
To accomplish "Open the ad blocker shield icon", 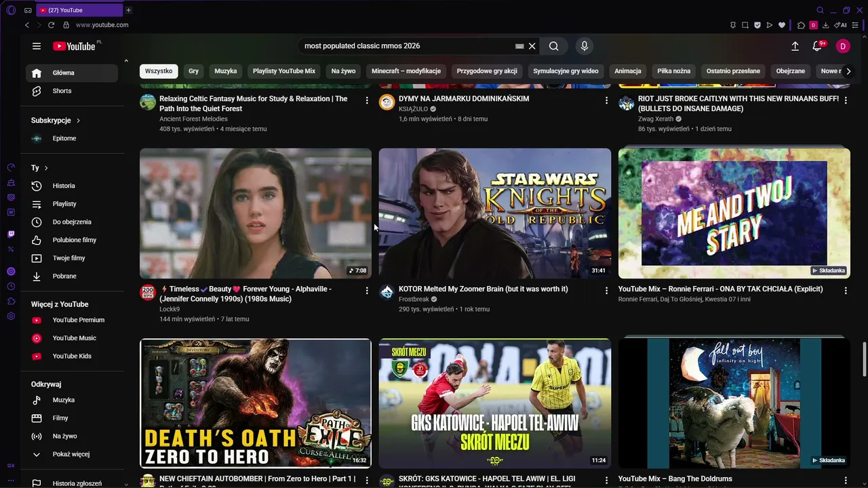I will (x=757, y=25).
